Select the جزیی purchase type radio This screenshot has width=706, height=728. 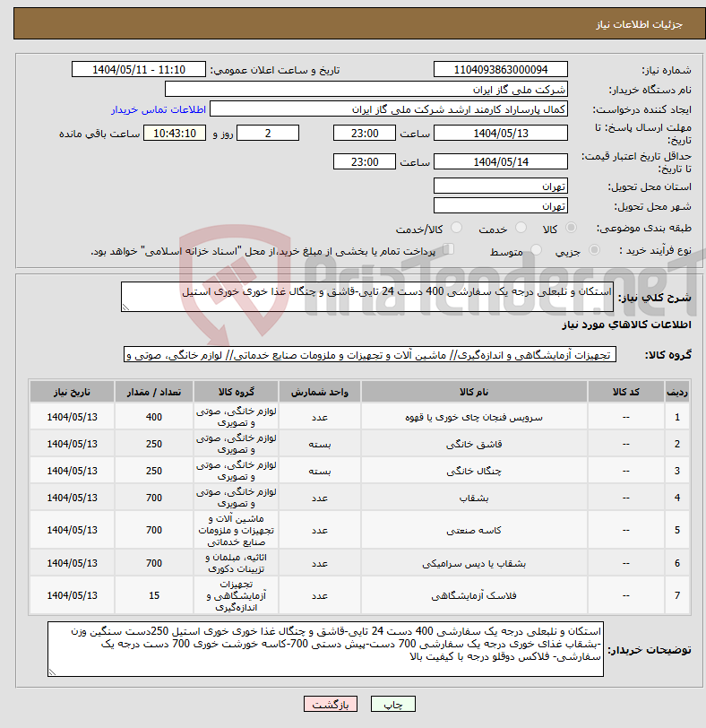point(594,250)
